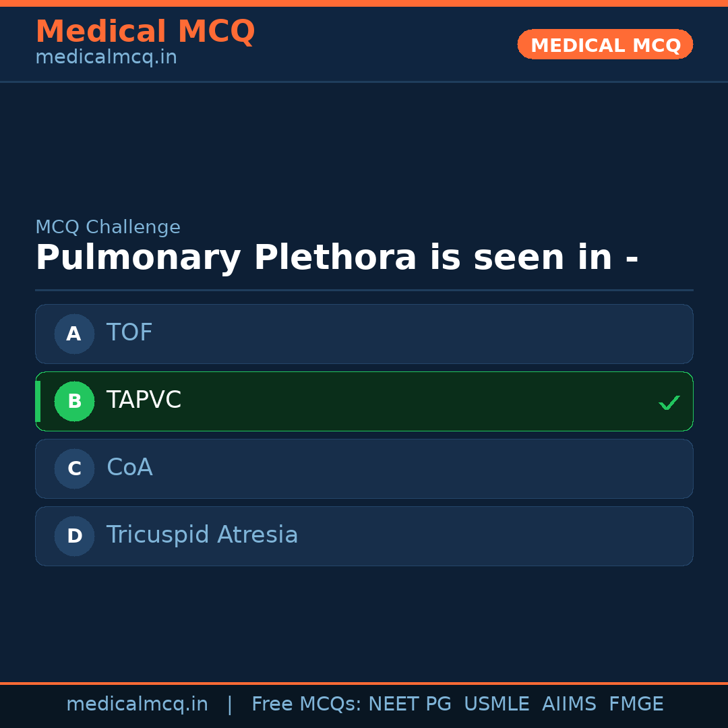This screenshot has width=728, height=728.
Task: Click "USMLE" in the footer
Action: [496, 704]
